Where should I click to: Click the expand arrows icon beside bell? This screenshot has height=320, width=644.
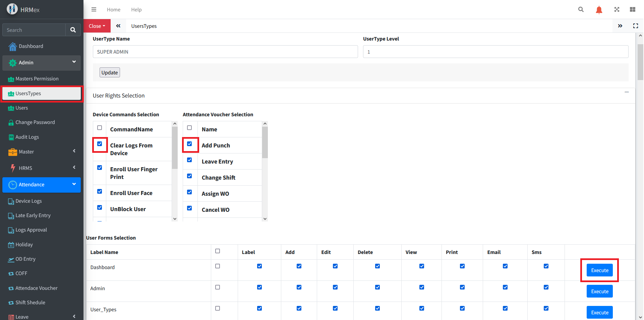(617, 10)
